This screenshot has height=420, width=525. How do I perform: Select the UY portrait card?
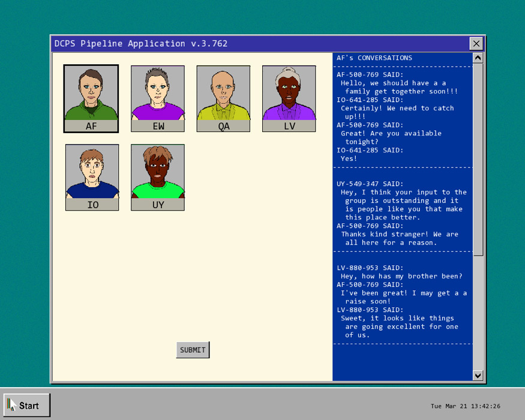coord(158,178)
